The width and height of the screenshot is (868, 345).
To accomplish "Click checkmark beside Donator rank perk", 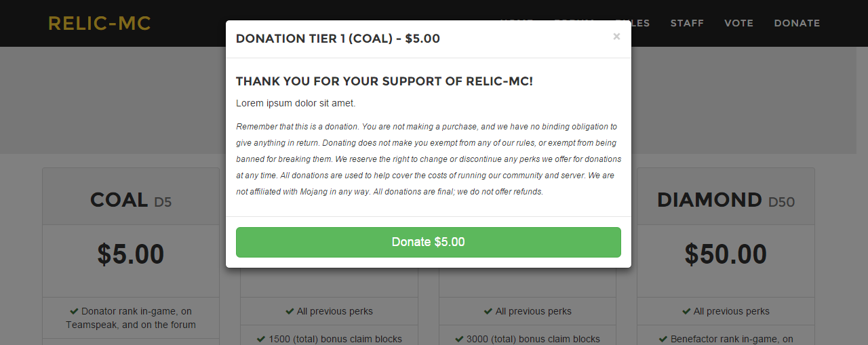I will 74,311.
